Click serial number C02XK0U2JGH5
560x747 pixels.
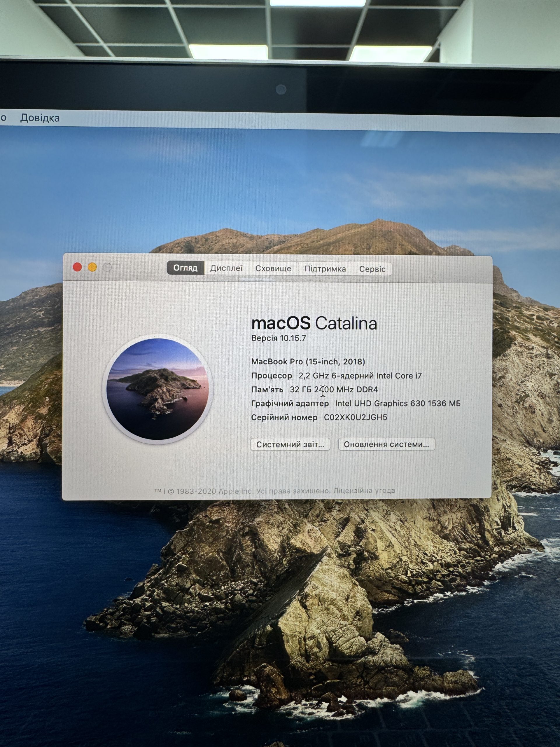[356, 417]
